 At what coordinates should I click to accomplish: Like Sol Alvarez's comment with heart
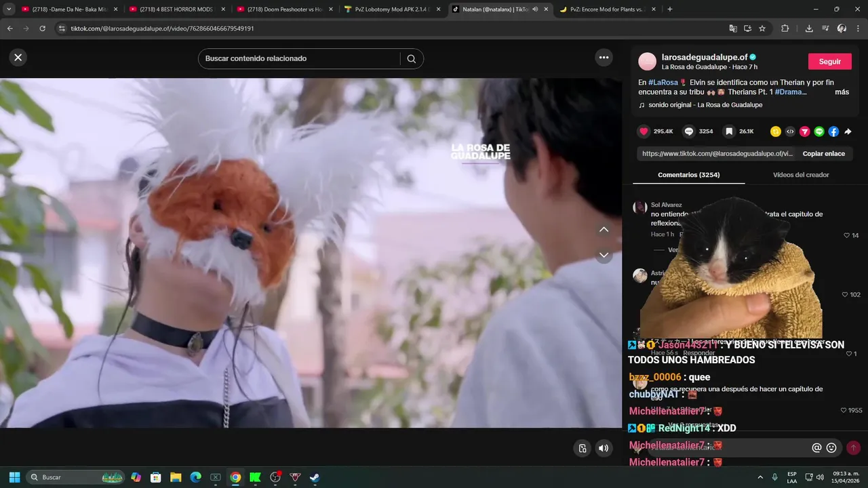[847, 235]
